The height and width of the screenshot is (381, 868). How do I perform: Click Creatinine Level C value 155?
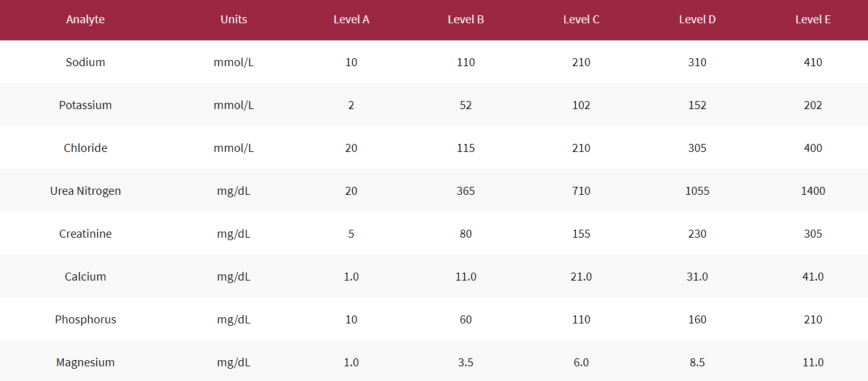tap(581, 234)
